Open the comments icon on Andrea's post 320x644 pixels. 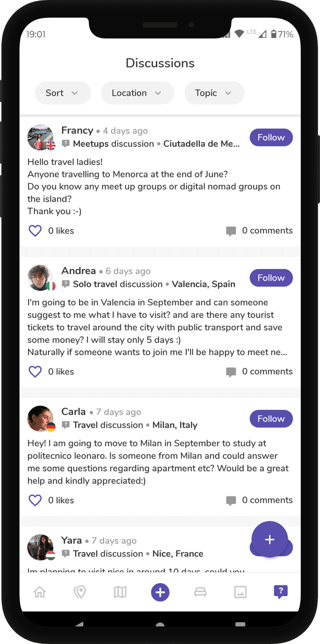(230, 371)
